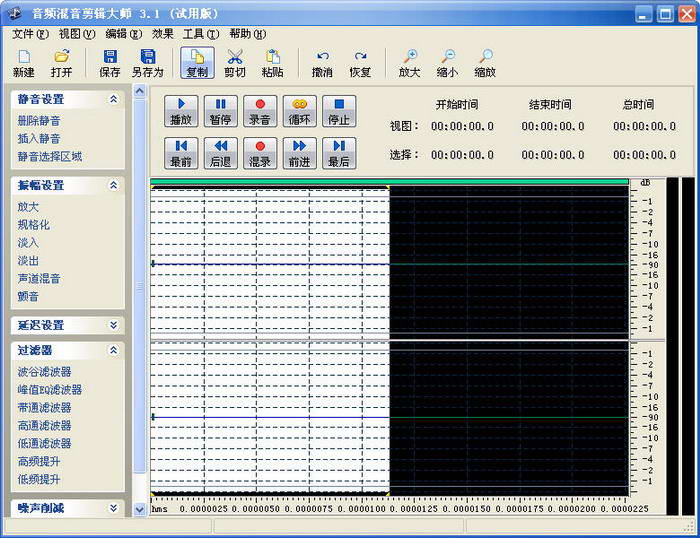Expand the 延迟设置 panel section

point(113,325)
